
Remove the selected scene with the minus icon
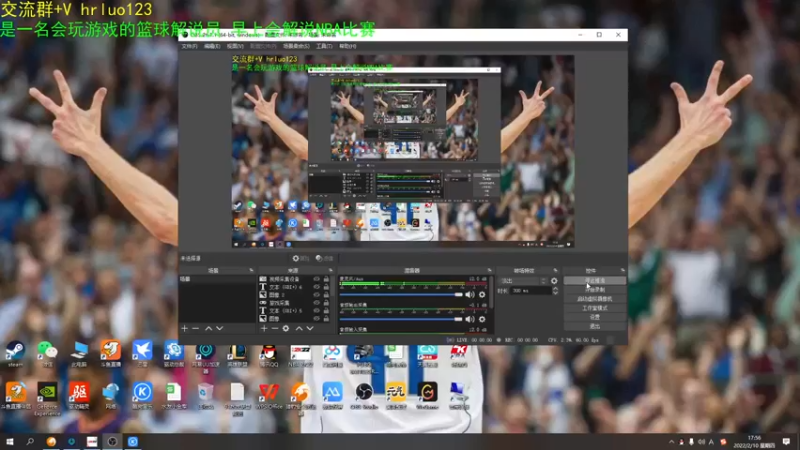tap(195, 329)
